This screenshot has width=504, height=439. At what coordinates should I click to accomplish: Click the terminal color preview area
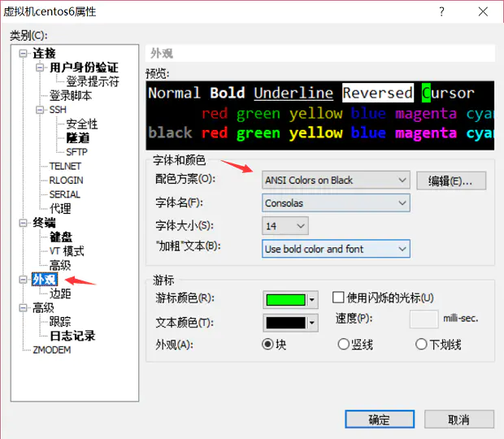(x=320, y=115)
